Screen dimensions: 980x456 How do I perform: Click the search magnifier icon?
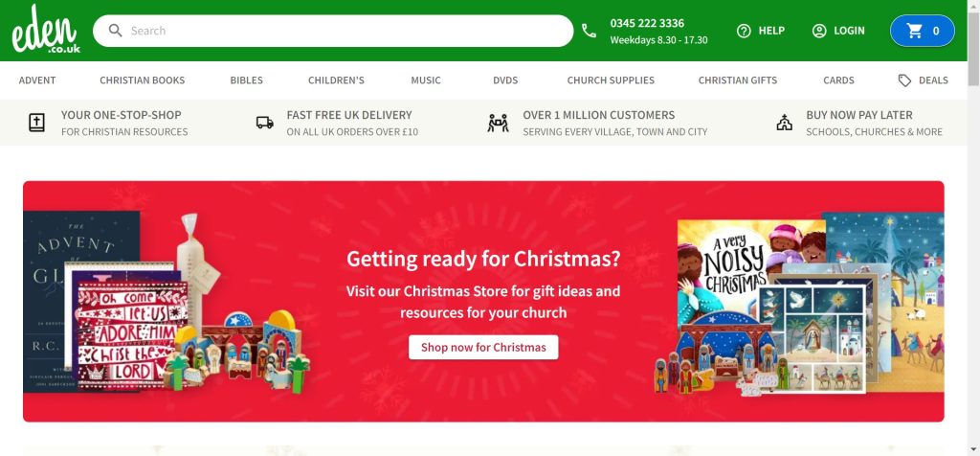pos(115,31)
